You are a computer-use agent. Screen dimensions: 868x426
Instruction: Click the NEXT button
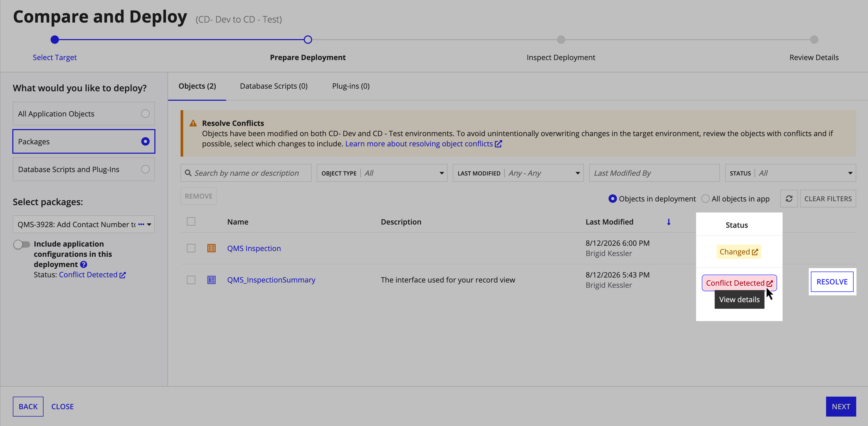coord(841,406)
